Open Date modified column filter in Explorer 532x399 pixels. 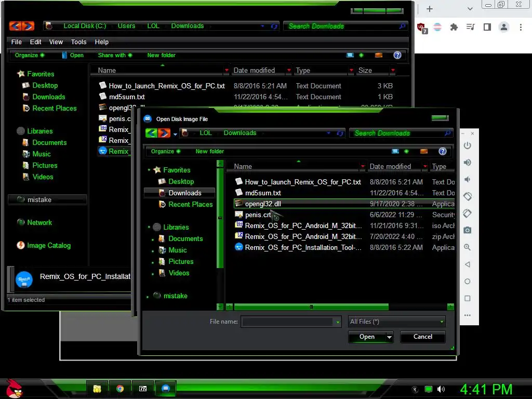pyautogui.click(x=289, y=70)
